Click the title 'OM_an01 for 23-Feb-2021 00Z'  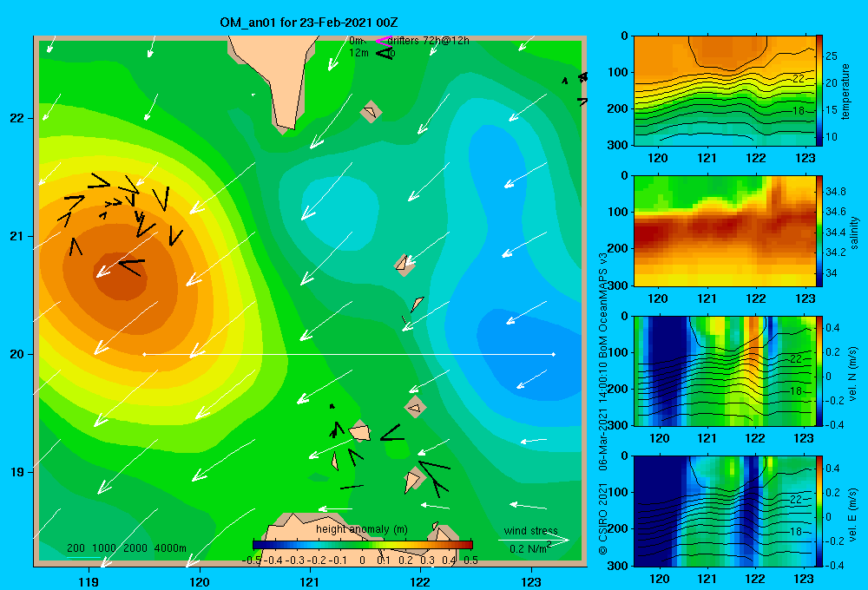point(309,23)
